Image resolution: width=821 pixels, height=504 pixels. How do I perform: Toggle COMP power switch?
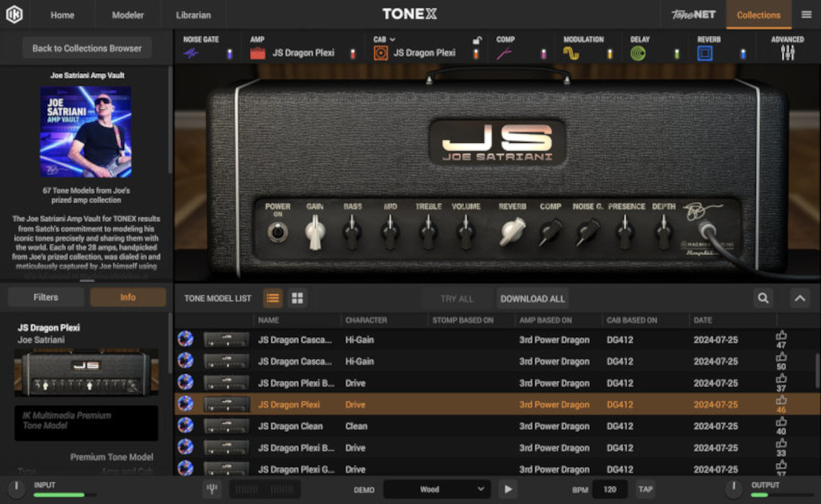tap(543, 53)
